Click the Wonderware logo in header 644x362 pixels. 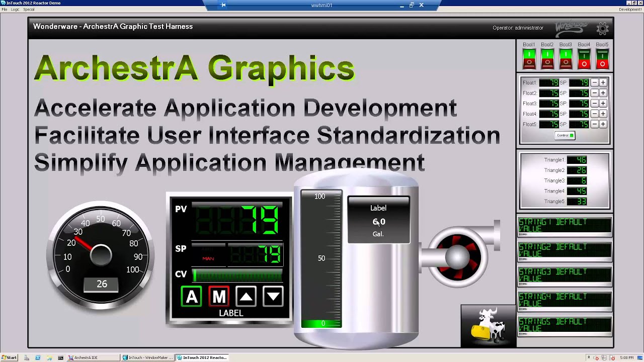pos(571,28)
